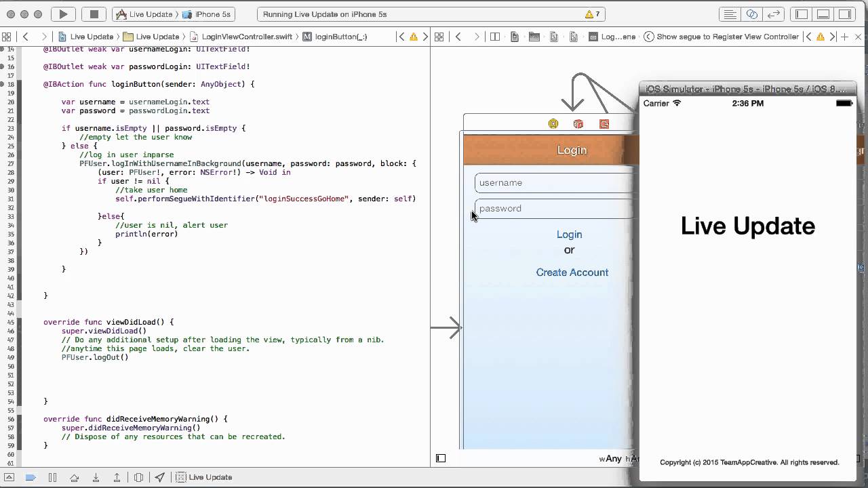Viewport: 868px width, 488px height.
Task: Open Debug View Hierarchy button
Action: pyautogui.click(x=138, y=477)
